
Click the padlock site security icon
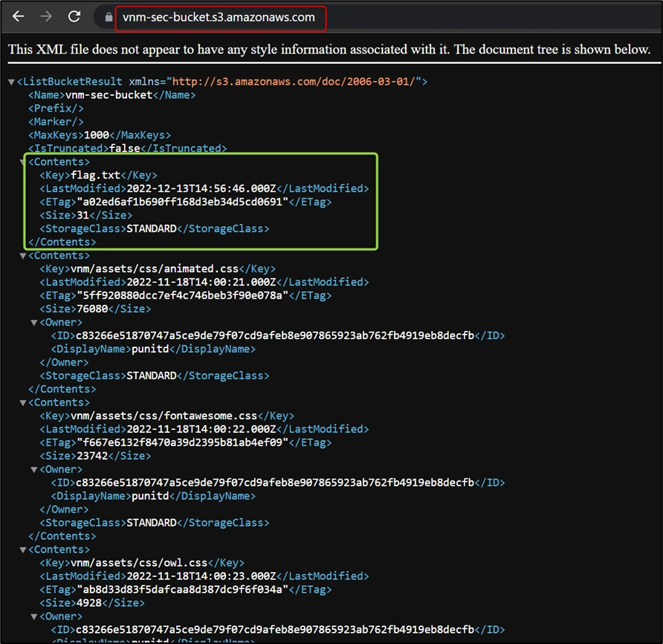(x=109, y=17)
